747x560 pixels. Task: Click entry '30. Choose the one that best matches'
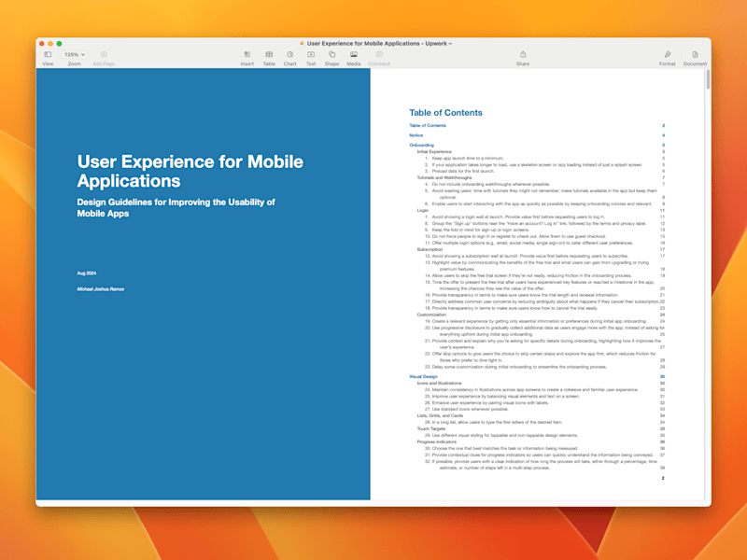[501, 449]
